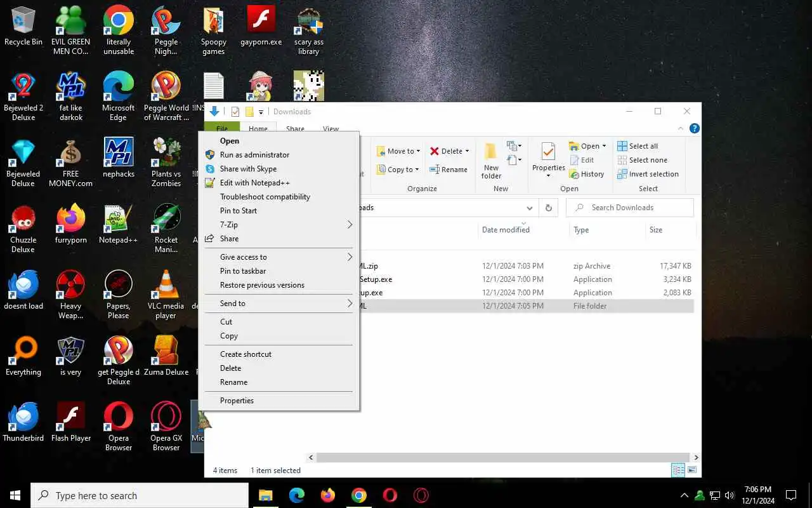
Task: Expand the ribbon Open dropdown arrow
Action: click(x=604, y=146)
